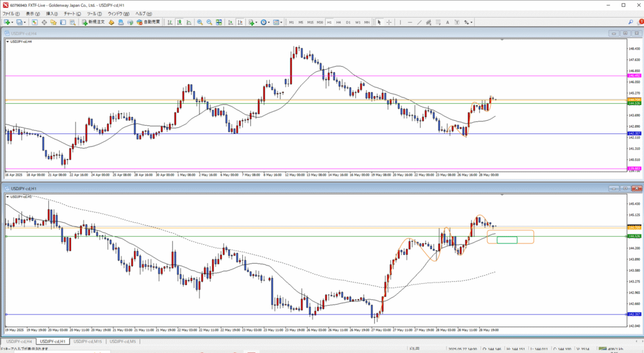Select the crosshair cursor tool

(x=388, y=22)
